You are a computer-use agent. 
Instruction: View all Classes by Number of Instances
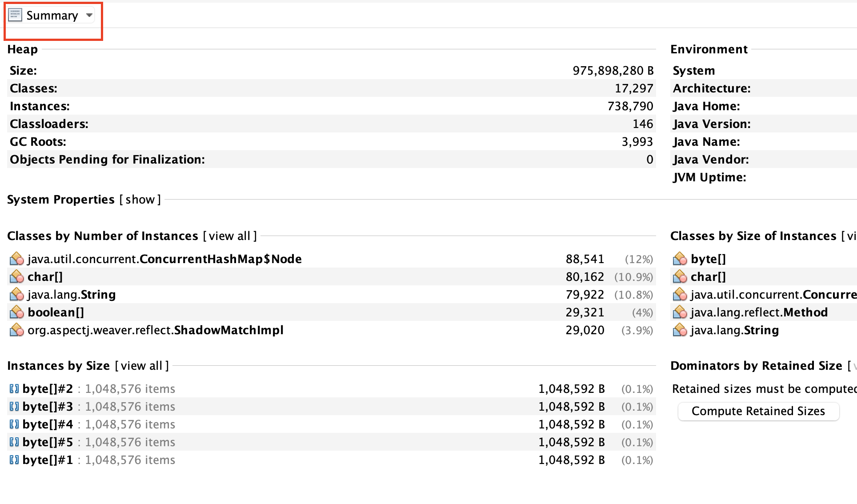(x=229, y=236)
